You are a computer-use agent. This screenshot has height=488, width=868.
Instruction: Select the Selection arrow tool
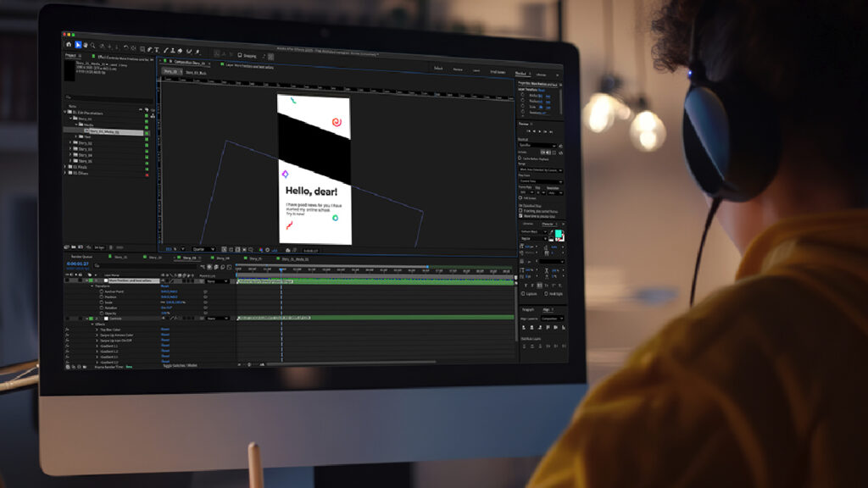pos(78,45)
